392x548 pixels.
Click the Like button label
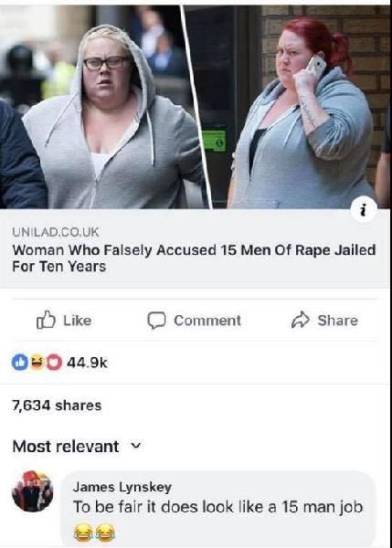[x=78, y=321]
